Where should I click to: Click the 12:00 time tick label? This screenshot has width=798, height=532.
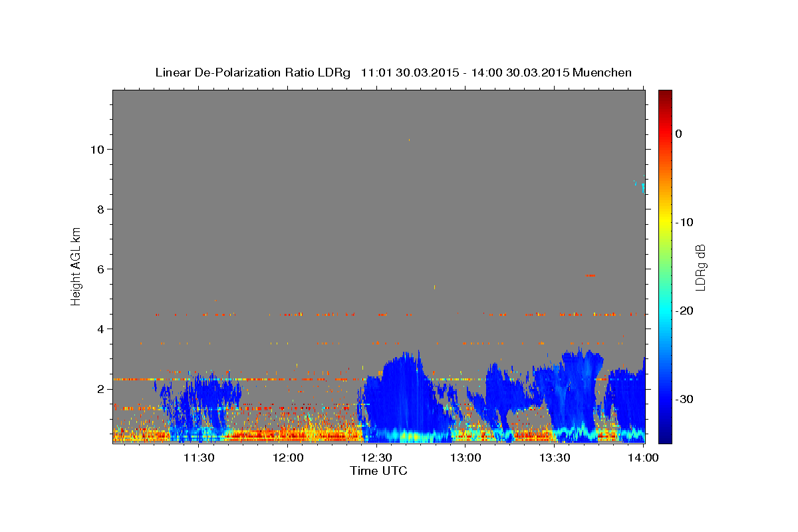[288, 458]
